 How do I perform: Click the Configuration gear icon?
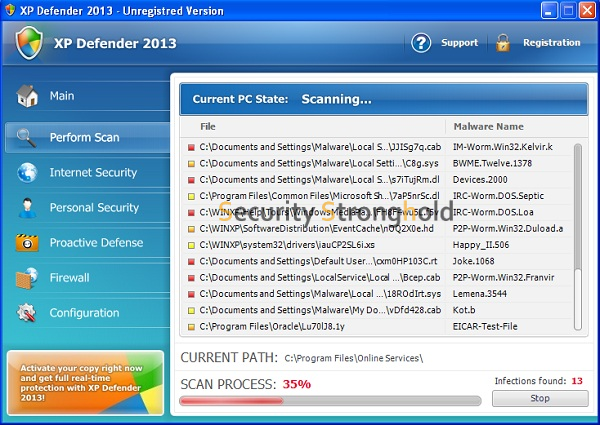(26, 313)
